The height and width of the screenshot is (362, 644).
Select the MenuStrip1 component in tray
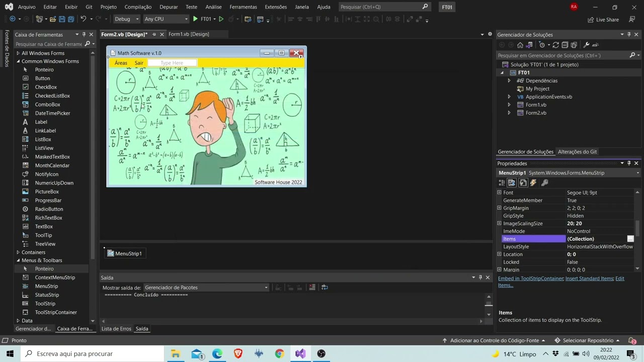click(125, 253)
